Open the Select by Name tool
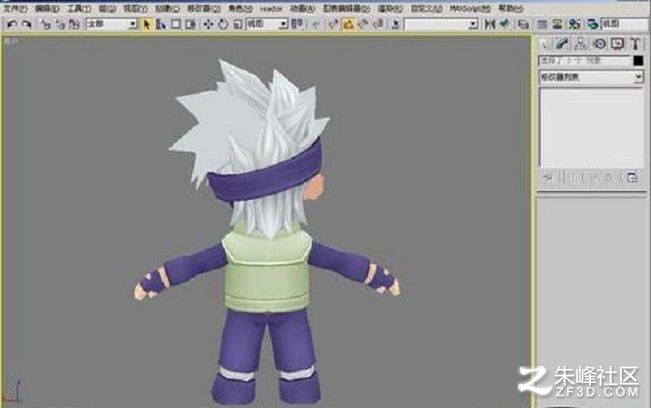Viewport: 651px width, 408px height. [161, 24]
